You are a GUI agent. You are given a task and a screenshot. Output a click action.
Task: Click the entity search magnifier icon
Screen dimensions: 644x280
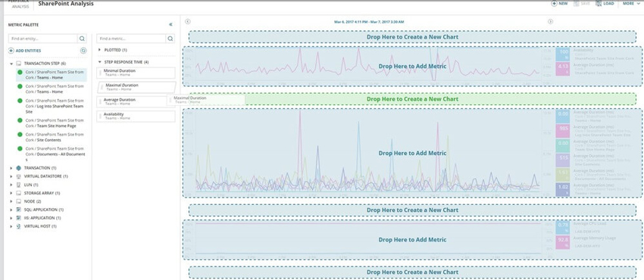tap(82, 39)
